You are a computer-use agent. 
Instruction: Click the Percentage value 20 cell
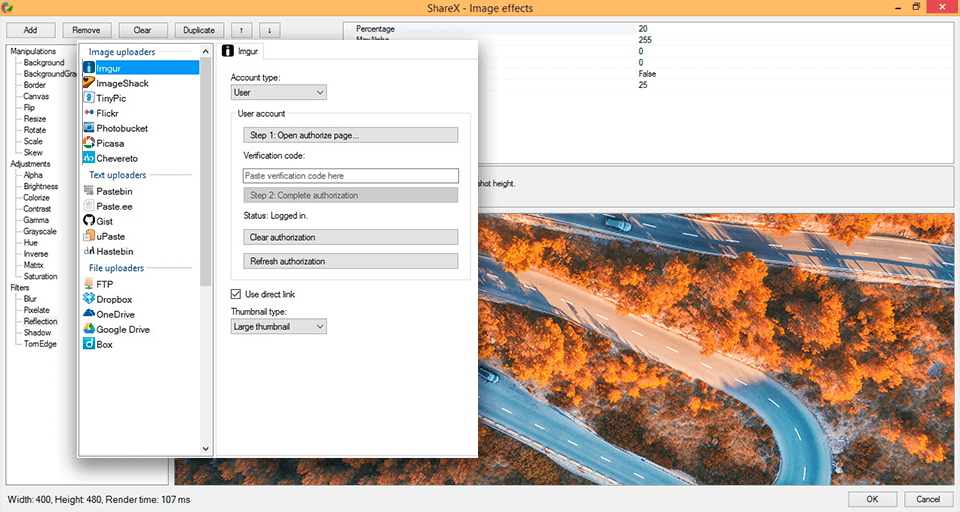643,29
